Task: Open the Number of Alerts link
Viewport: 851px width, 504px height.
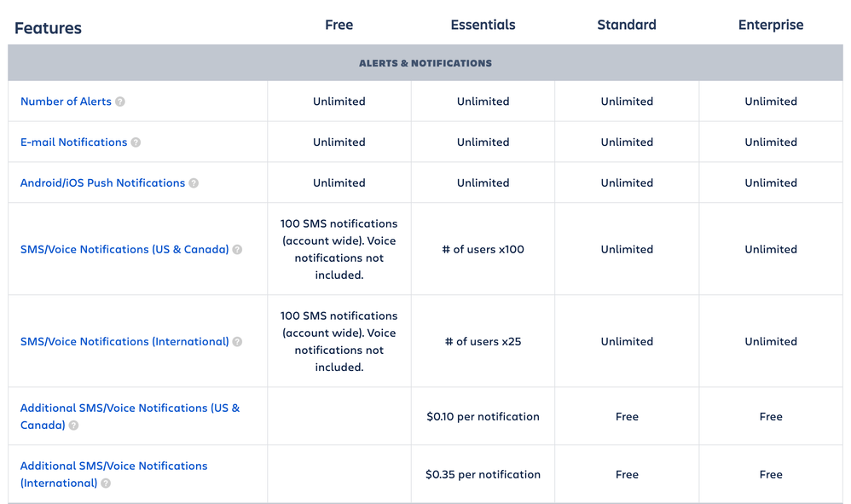Action: pyautogui.click(x=66, y=101)
